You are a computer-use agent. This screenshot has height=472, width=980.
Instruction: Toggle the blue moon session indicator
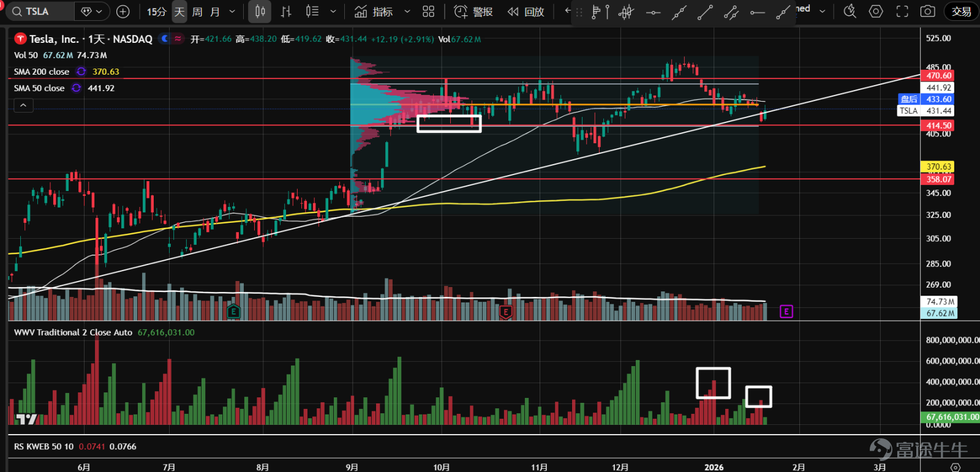pyautogui.click(x=164, y=39)
